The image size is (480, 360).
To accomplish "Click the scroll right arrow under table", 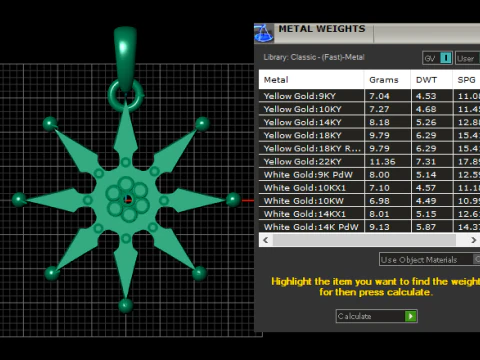I will (x=473, y=240).
